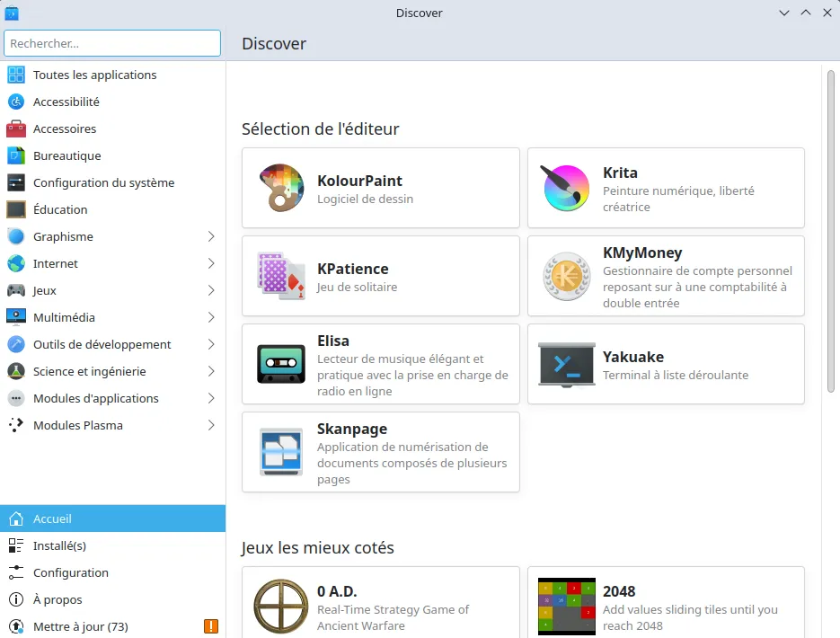The height and width of the screenshot is (638, 840).
Task: Click the orange update warning badge
Action: (x=211, y=626)
